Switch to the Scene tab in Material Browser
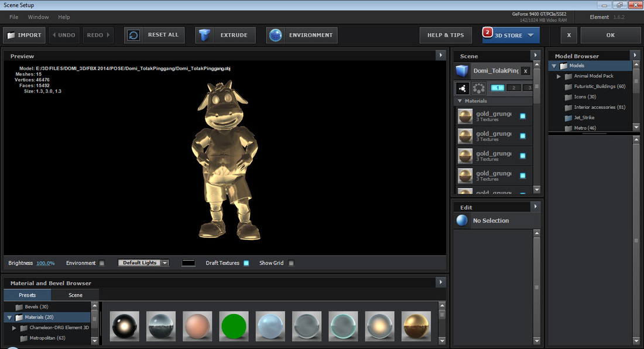 [76, 295]
